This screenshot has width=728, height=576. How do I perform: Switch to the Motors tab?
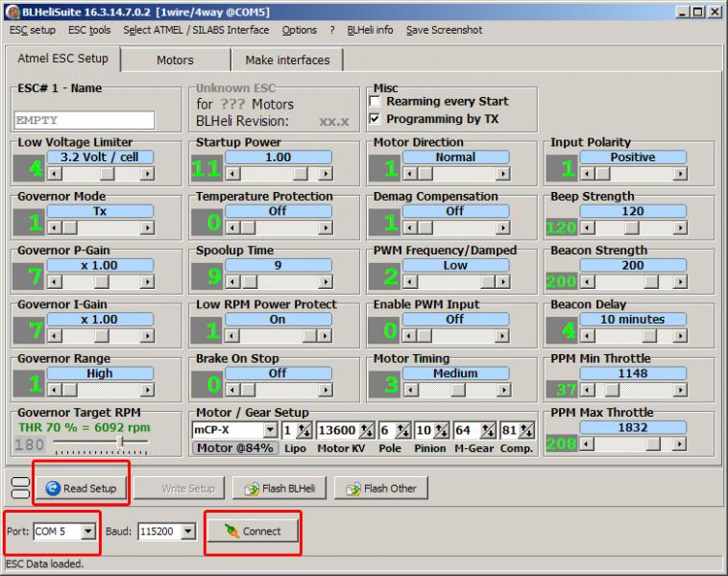[175, 60]
